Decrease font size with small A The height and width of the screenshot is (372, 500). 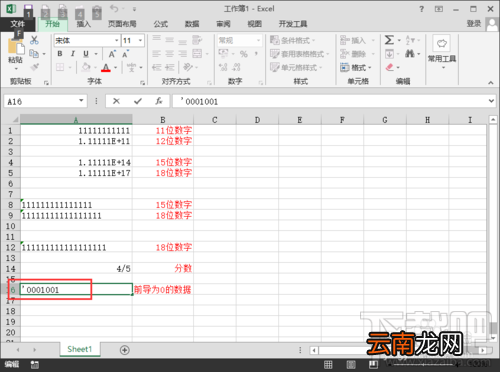tap(125, 54)
